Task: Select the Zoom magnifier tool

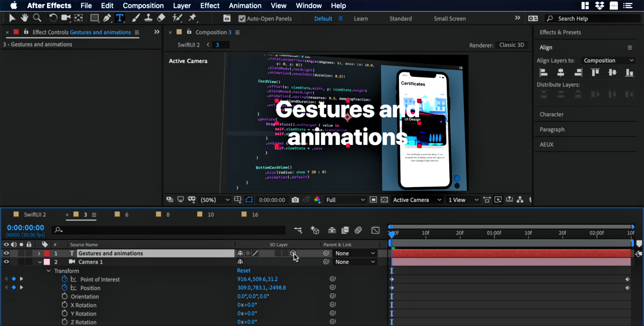Action: [37, 18]
